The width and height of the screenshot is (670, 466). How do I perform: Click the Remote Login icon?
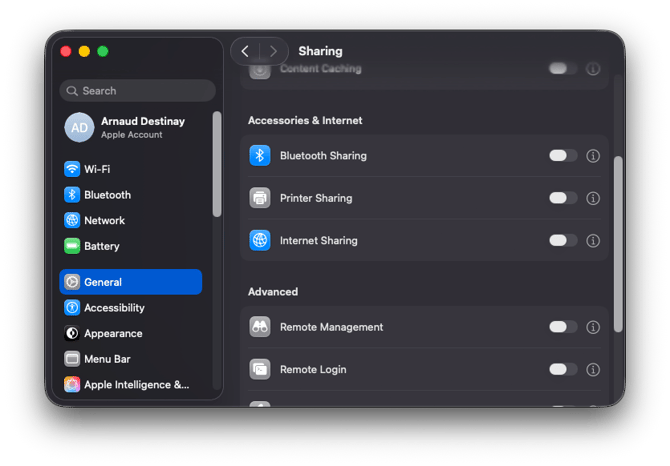click(260, 369)
